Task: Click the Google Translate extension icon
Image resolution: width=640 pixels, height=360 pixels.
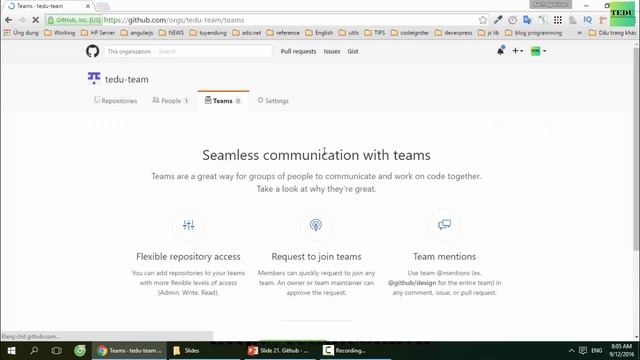Action: 527,20
